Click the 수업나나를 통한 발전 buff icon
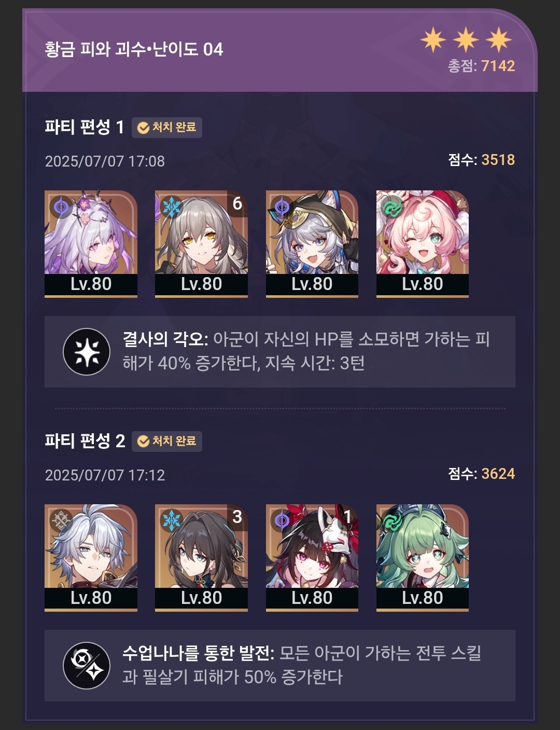This screenshot has height=730, width=560. click(x=87, y=666)
